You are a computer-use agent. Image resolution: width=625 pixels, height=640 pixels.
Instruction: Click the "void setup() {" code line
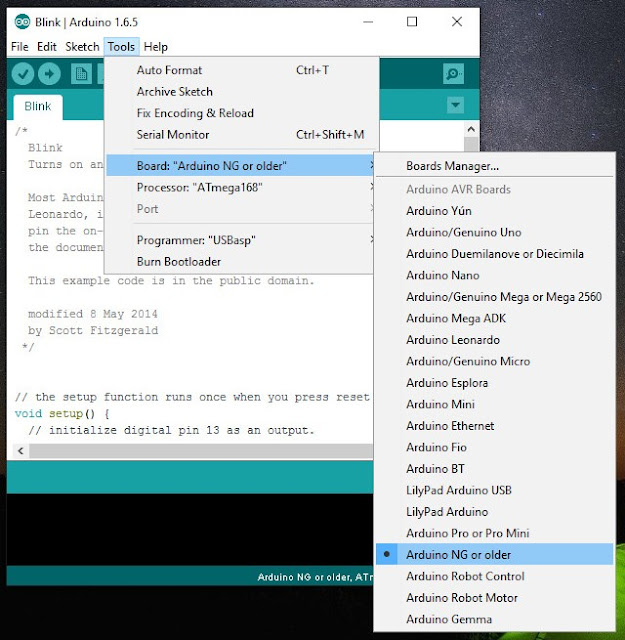(x=62, y=413)
